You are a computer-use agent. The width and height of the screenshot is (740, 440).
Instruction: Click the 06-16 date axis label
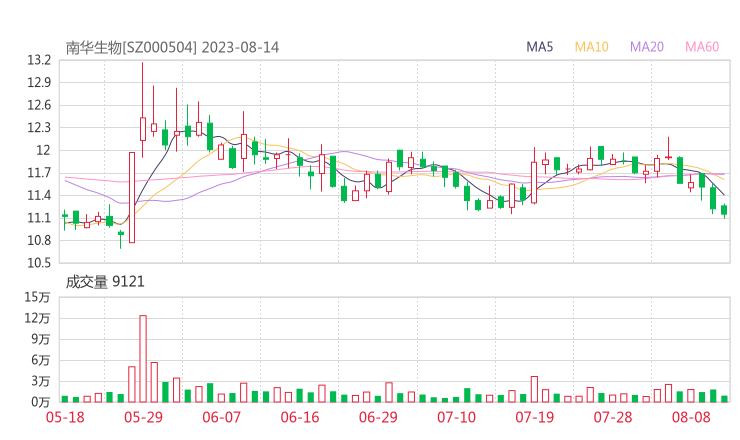(300, 417)
